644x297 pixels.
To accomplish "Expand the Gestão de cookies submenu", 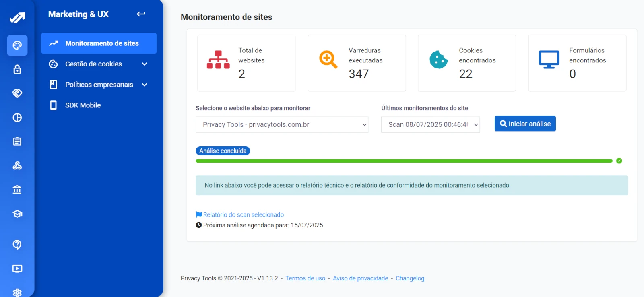I will [144, 64].
